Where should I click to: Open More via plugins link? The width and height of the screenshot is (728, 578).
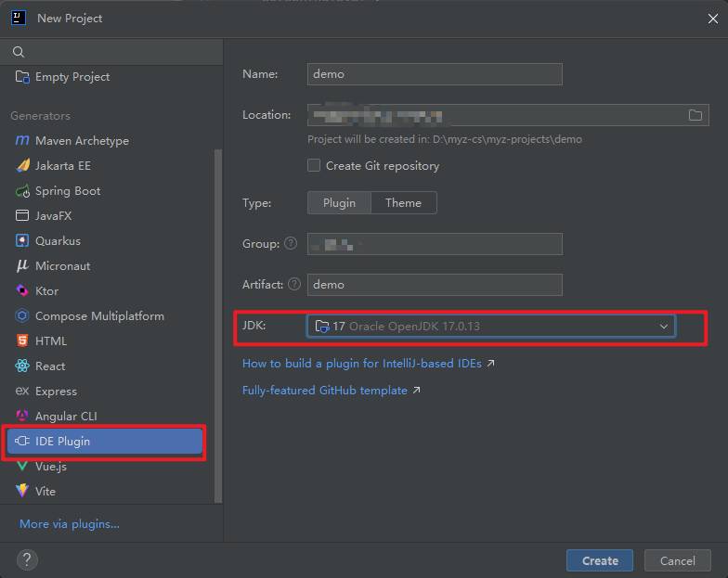[70, 523]
